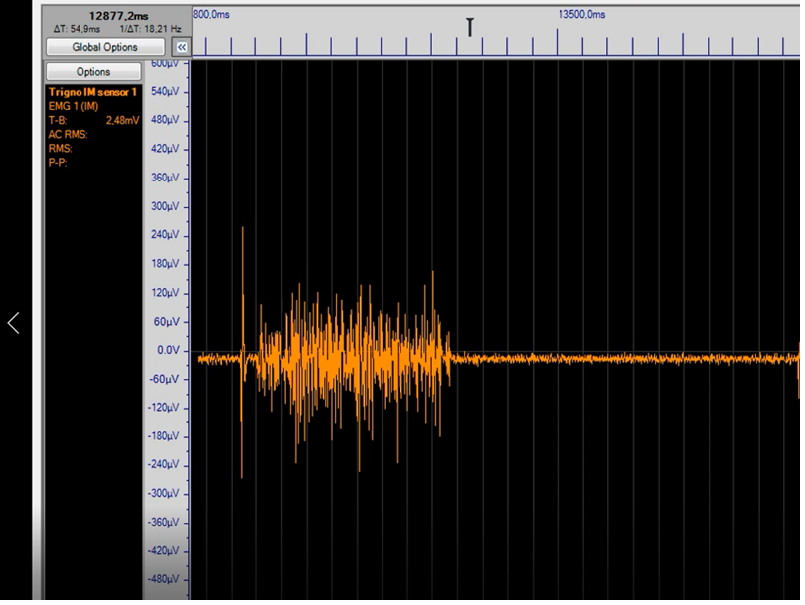The width and height of the screenshot is (805, 605).
Task: Click the -480µV axis label
Action: [x=164, y=579]
